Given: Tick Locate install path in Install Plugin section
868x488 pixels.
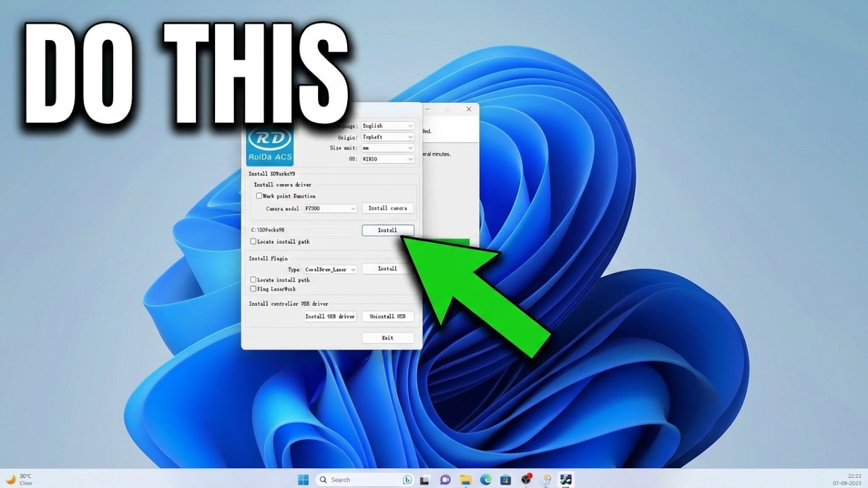Looking at the screenshot, I should point(253,279).
